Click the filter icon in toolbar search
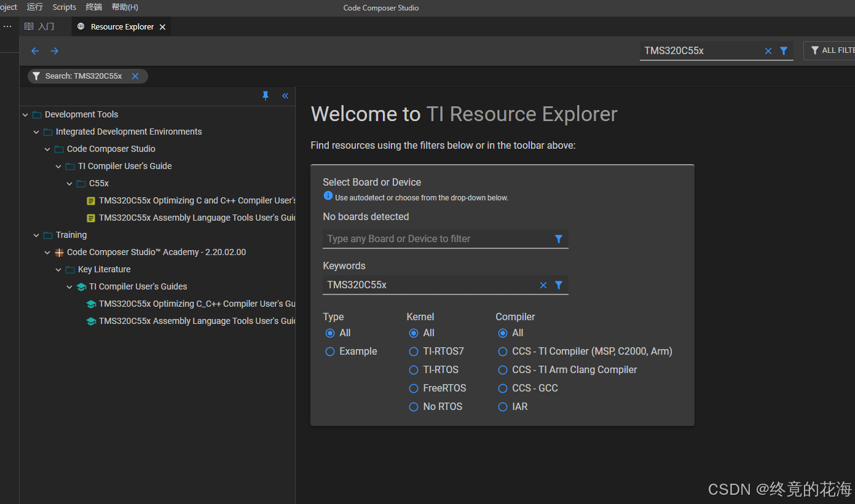This screenshot has height=504, width=855. click(784, 51)
